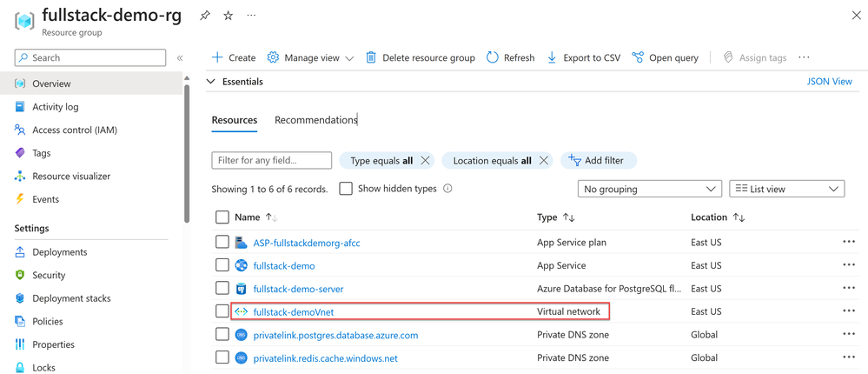The height and width of the screenshot is (374, 868).
Task: Click the sidebar Search field
Action: 90,57
